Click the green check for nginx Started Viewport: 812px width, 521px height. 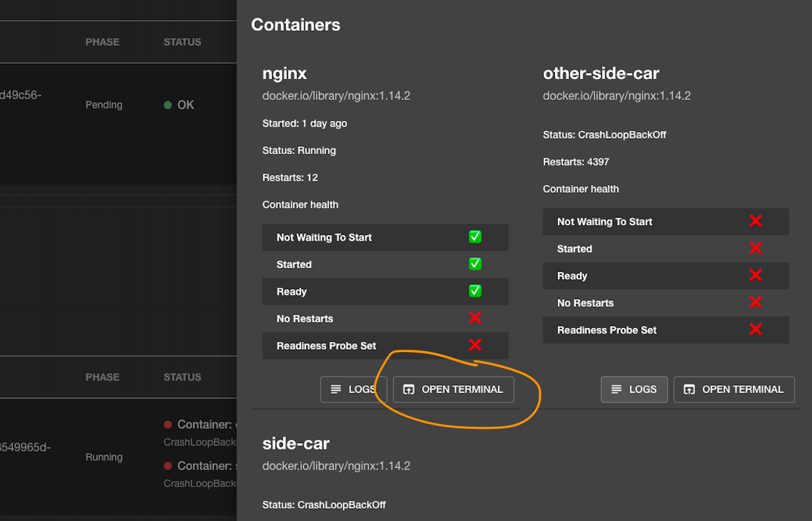pyautogui.click(x=475, y=263)
